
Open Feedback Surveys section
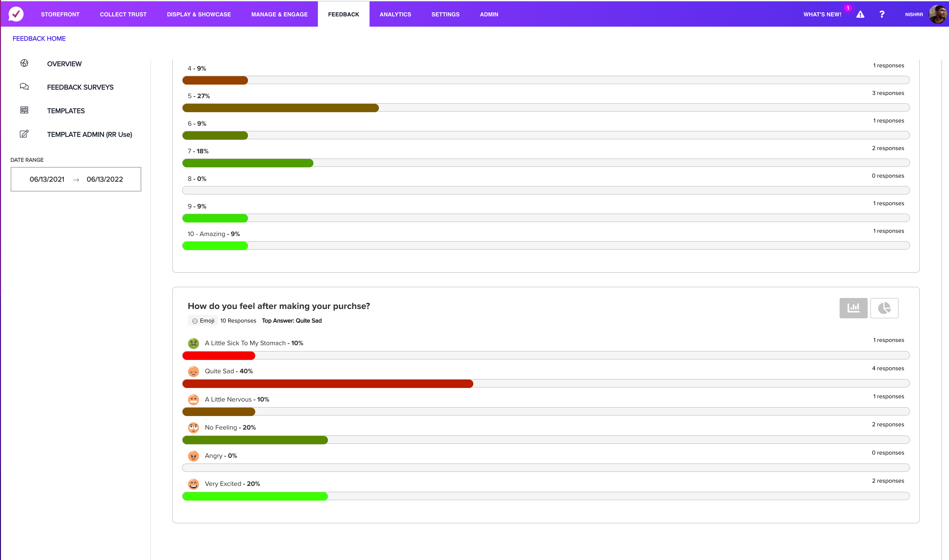point(80,87)
